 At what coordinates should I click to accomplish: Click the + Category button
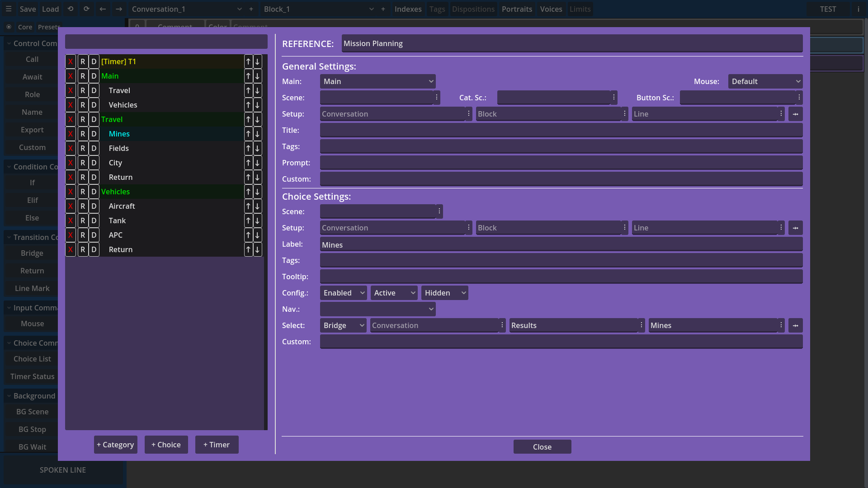click(x=116, y=445)
